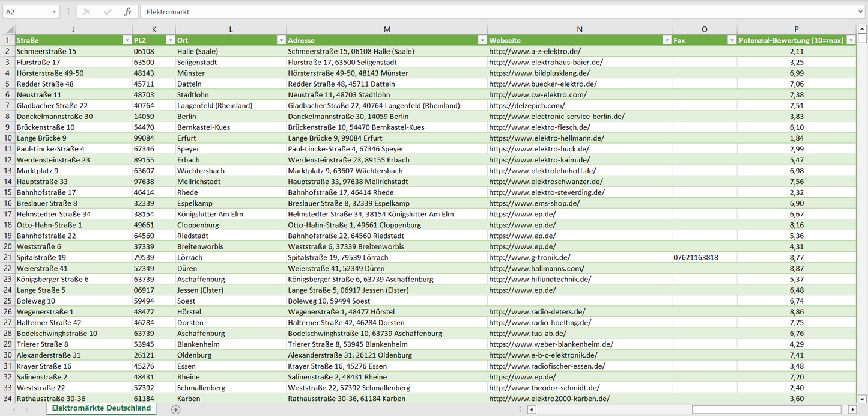Select column M header
868x416 pixels.
(x=387, y=29)
